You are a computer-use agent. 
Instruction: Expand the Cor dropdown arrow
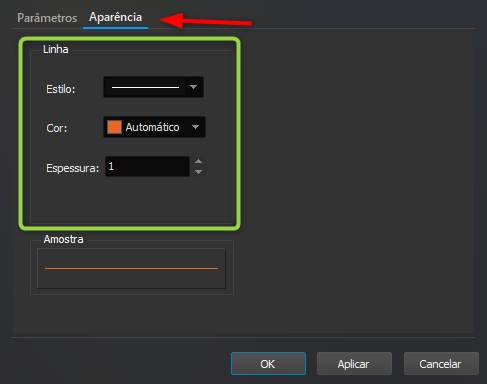tap(196, 127)
